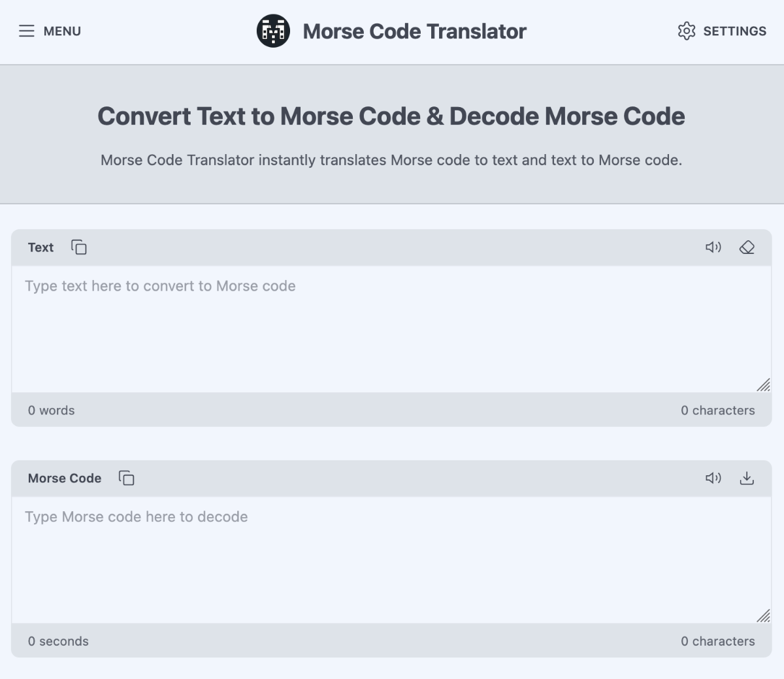Click the resize handle of the Text box

click(x=764, y=385)
